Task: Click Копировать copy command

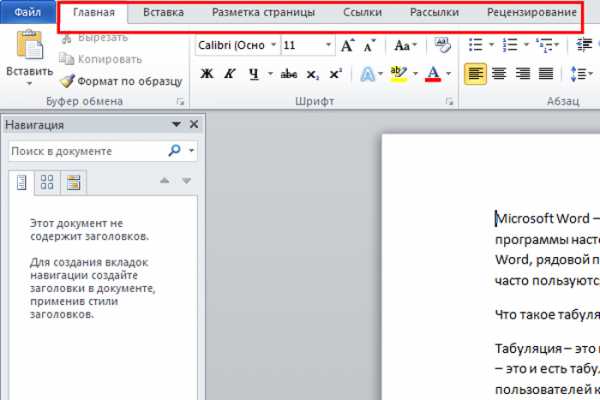Action: click(x=100, y=59)
